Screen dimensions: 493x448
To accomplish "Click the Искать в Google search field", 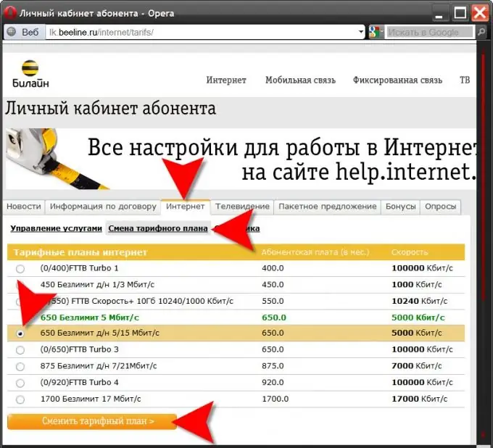I will click(429, 32).
